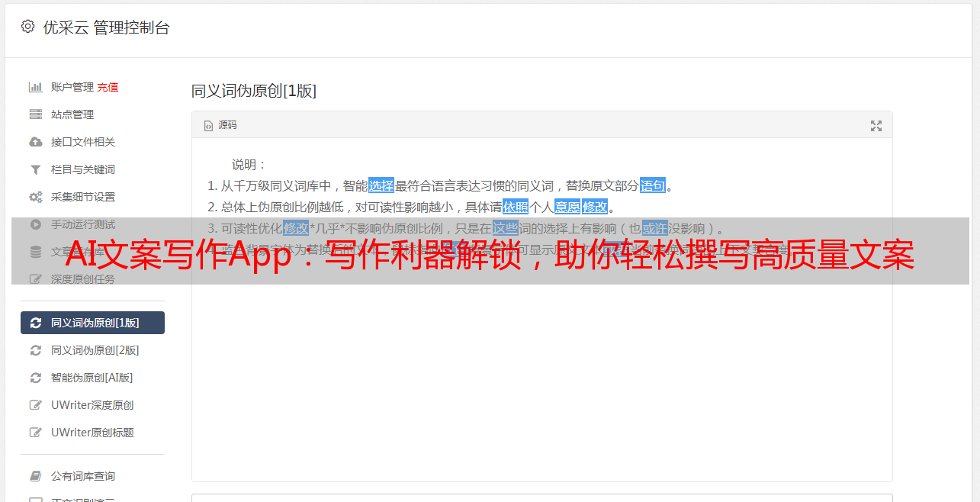Click the refresh icon for 同义词伪原创[1版]
Viewport: 980px width, 502px height.
pyautogui.click(x=35, y=323)
